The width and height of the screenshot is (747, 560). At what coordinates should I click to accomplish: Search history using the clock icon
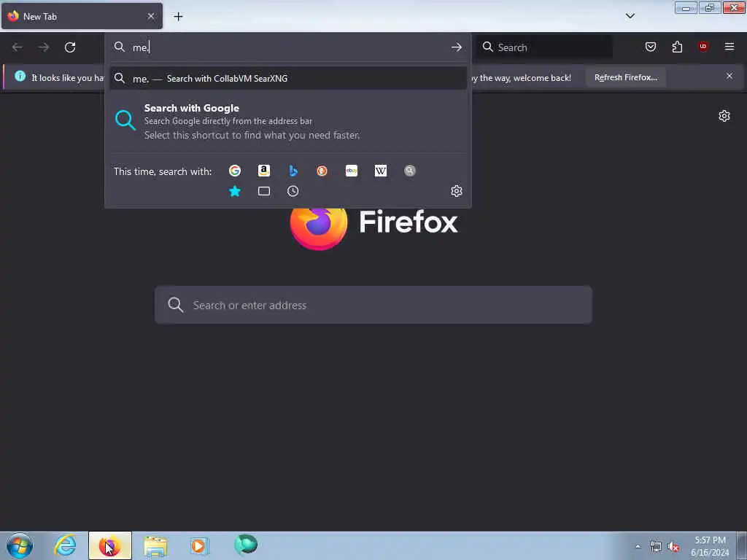[293, 191]
